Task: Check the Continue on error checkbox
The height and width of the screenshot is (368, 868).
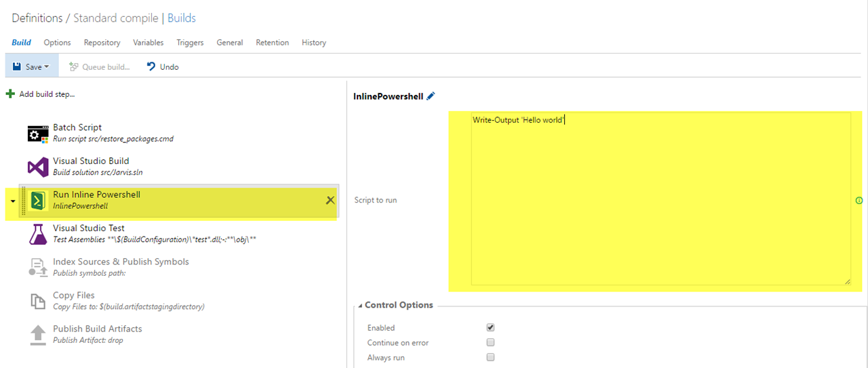Action: (x=490, y=342)
